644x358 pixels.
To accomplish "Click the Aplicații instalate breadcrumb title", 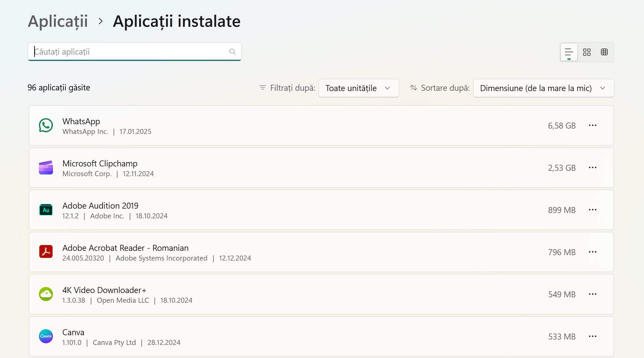I will point(177,21).
